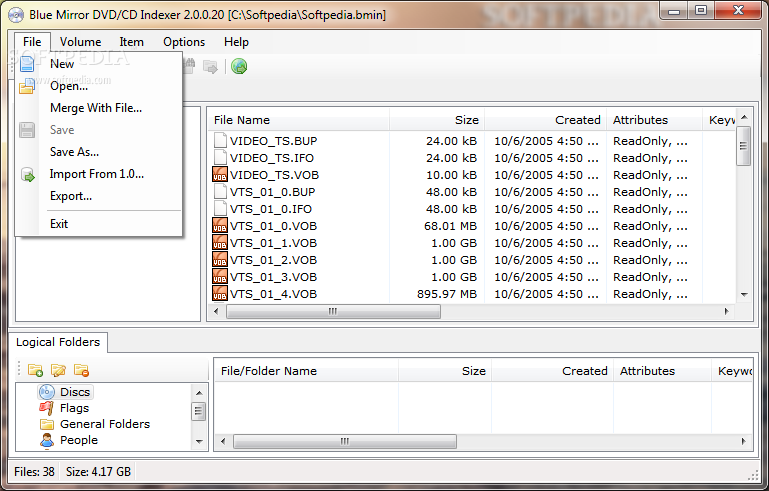Select the Logical Folders tab
Viewport: 769px width, 491px height.
(58, 342)
